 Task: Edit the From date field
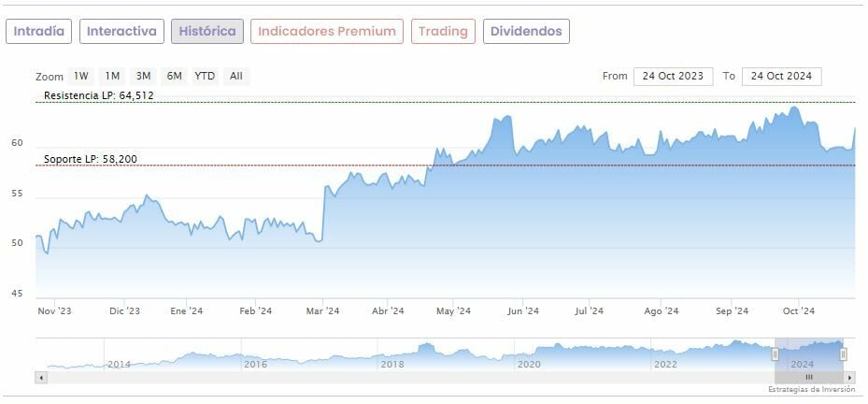point(673,77)
